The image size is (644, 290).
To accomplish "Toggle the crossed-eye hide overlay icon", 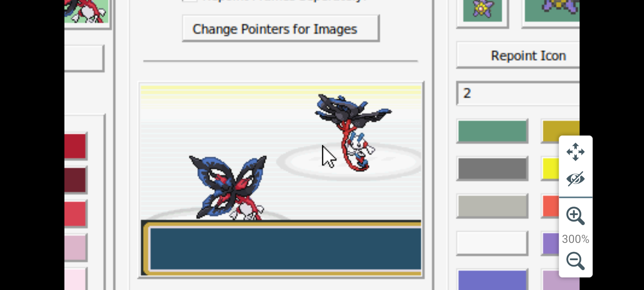I will coord(575,179).
